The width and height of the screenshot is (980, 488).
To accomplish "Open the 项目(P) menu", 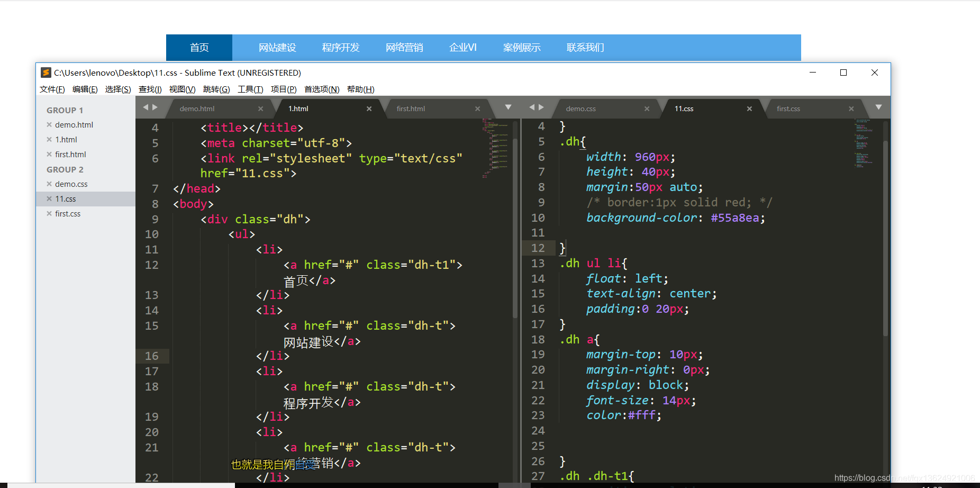I will tap(283, 89).
